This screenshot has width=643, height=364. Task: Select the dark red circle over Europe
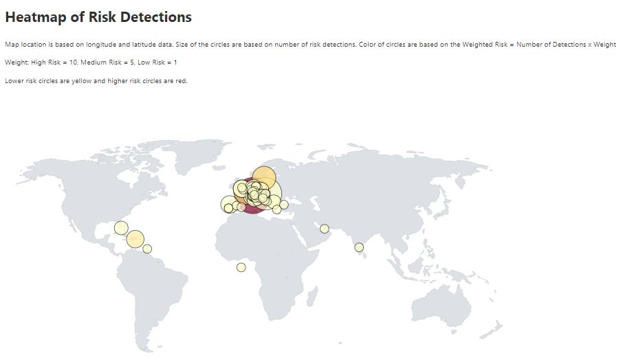(251, 209)
